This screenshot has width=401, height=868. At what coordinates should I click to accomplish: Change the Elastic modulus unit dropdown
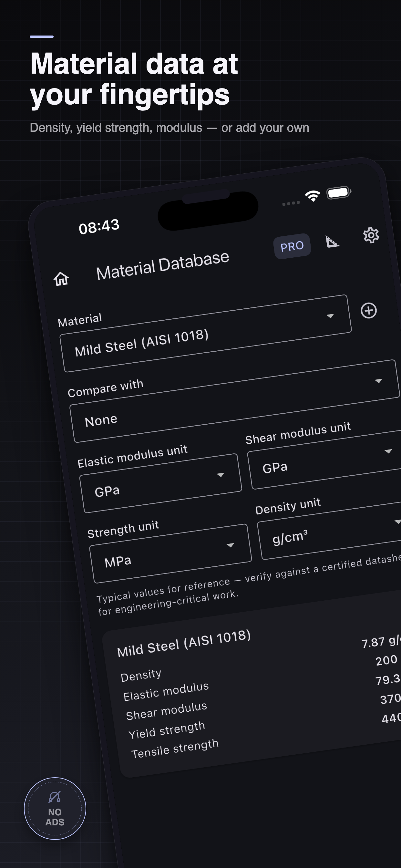(161, 483)
